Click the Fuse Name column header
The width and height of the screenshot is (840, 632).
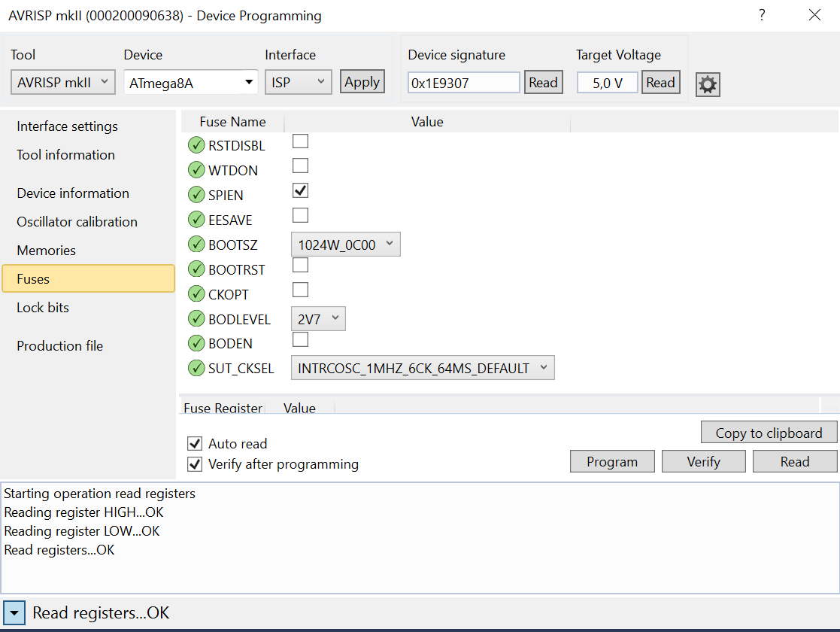pos(232,122)
